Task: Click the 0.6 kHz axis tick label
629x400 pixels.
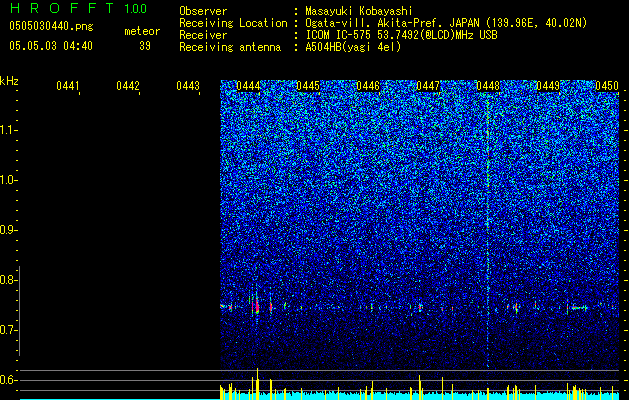Action: point(7,380)
